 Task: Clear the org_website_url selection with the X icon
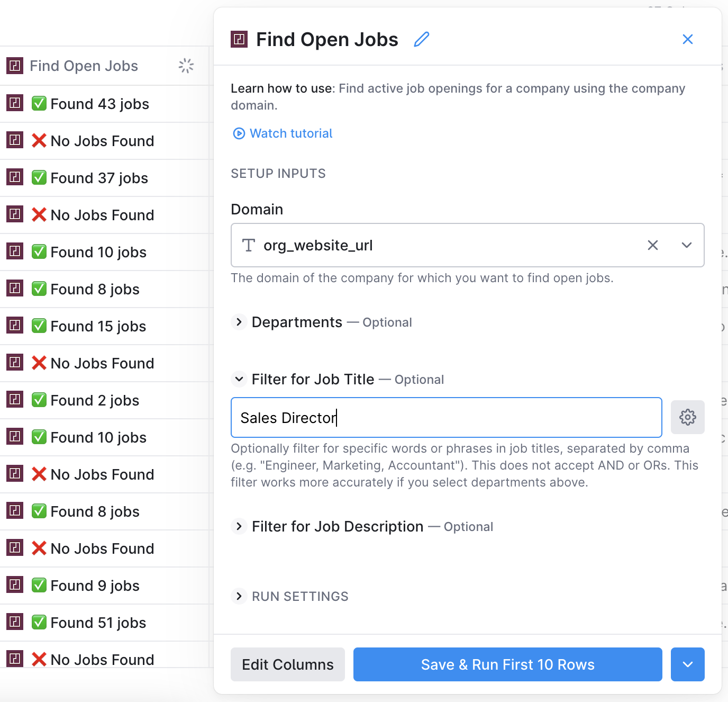click(652, 245)
